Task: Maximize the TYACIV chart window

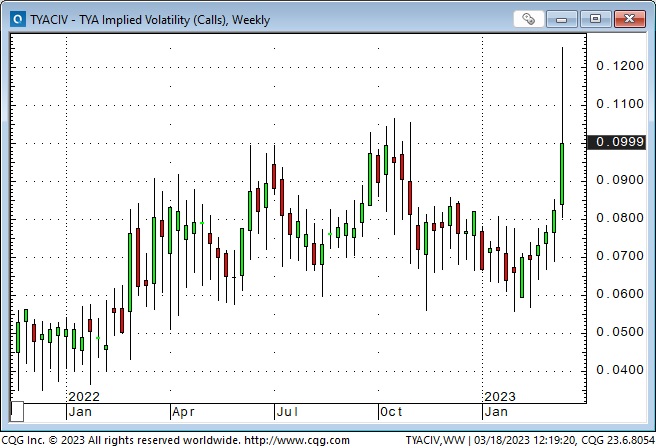Action: click(x=595, y=19)
